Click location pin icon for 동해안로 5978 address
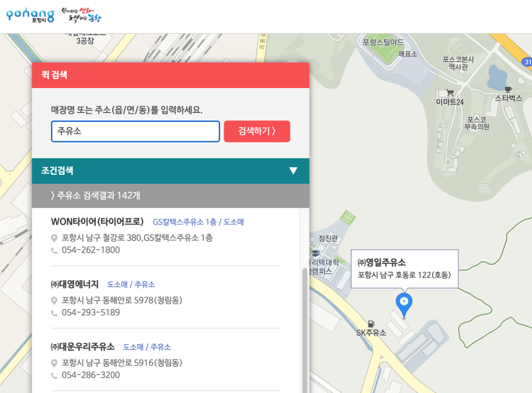532x393 pixels. pos(54,300)
